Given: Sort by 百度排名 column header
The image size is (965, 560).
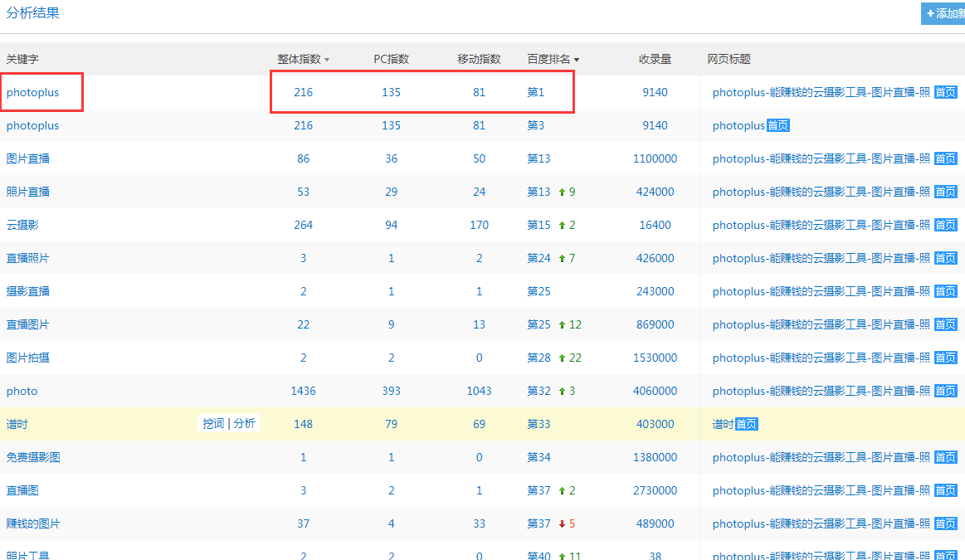Looking at the screenshot, I should pyautogui.click(x=553, y=59).
